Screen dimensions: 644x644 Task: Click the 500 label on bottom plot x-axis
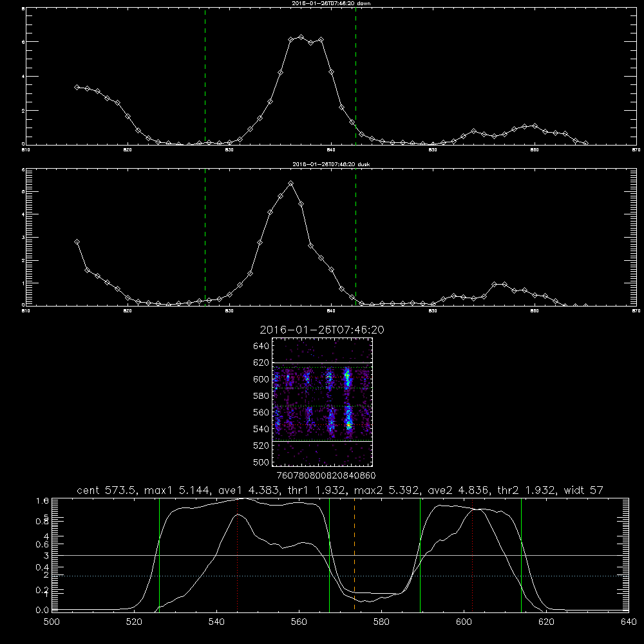(52, 622)
